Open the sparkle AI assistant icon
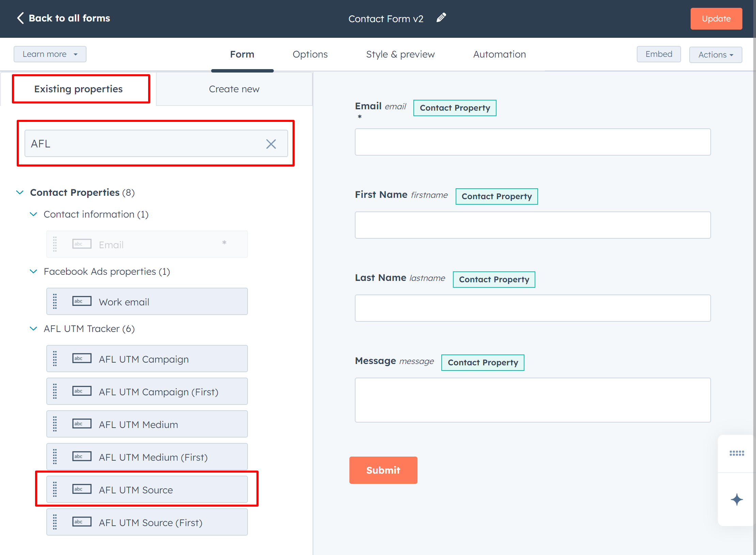756x555 pixels. pos(737,499)
